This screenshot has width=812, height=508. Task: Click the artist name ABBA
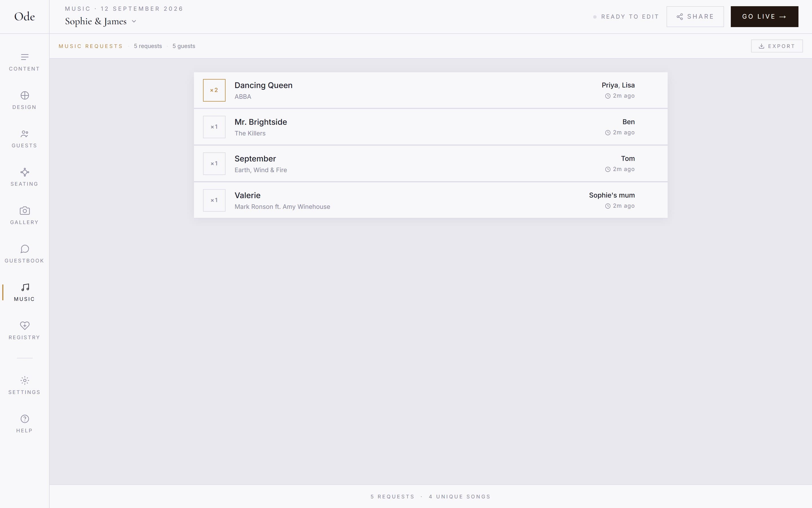[x=243, y=97]
